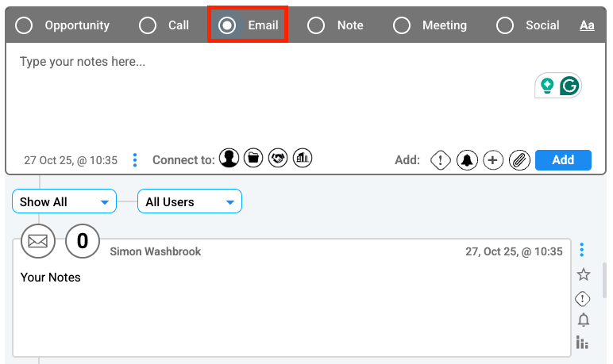Image resolution: width=613 pixels, height=364 pixels.
Task: Choose the Meeting note type
Action: point(402,25)
